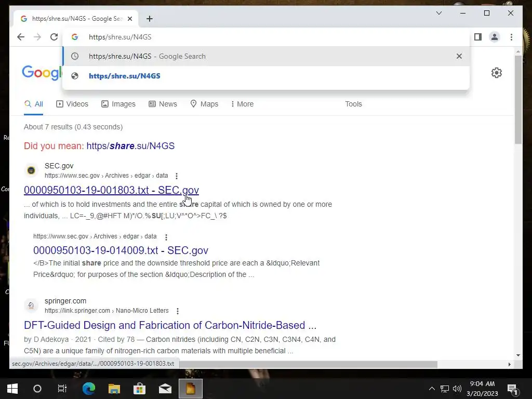Switch to the Videos tab
The image size is (532, 399).
pos(72,104)
